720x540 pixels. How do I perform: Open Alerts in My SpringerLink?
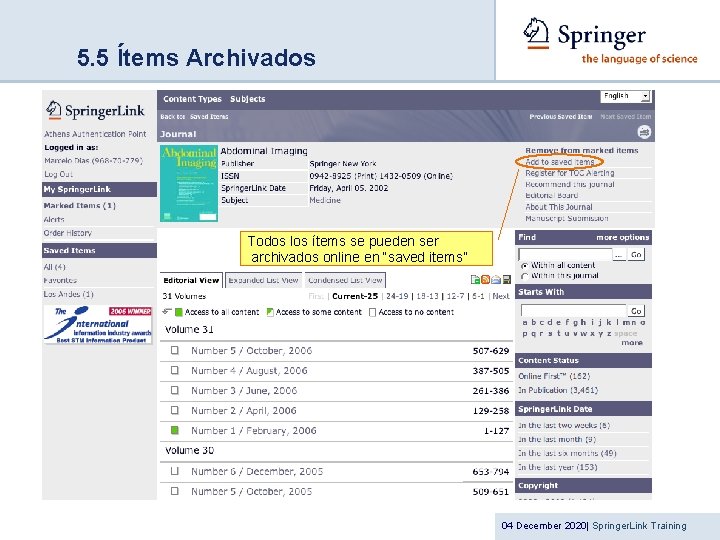pos(54,219)
